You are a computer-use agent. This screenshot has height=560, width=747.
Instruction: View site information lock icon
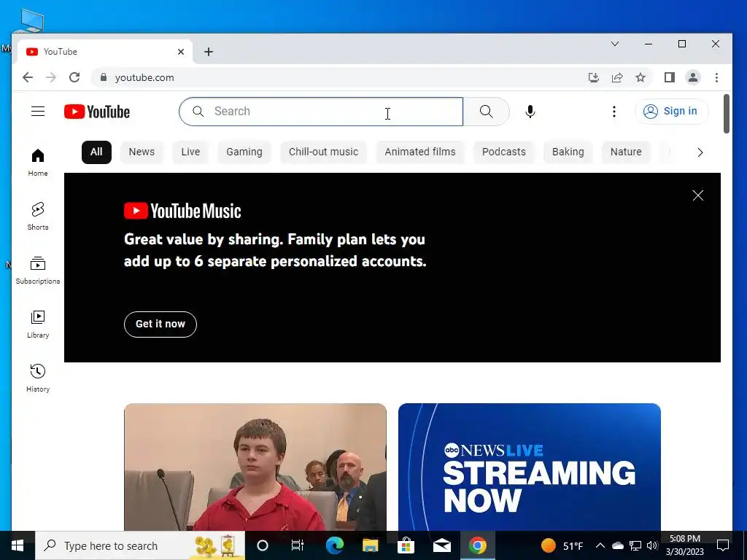coord(104,77)
